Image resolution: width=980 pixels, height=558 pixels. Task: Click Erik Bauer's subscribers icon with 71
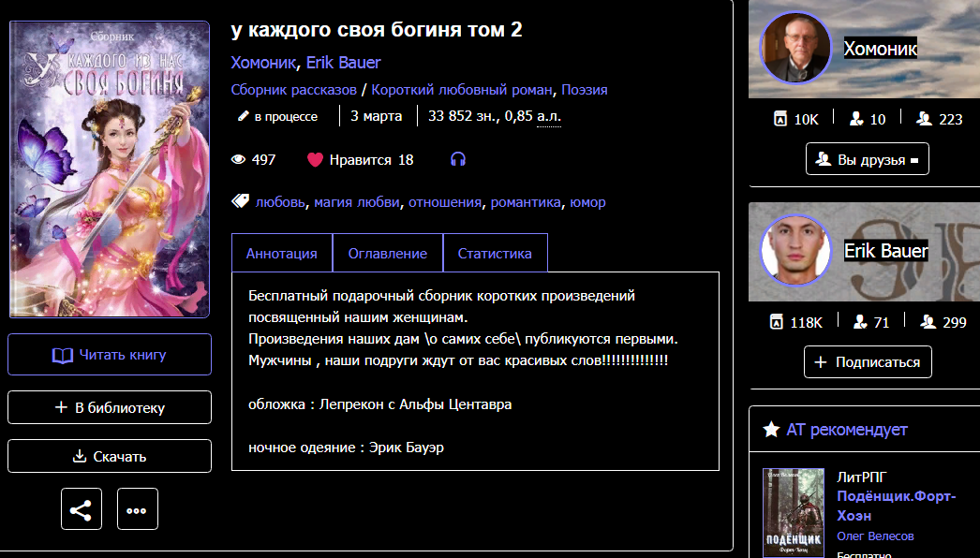click(860, 322)
